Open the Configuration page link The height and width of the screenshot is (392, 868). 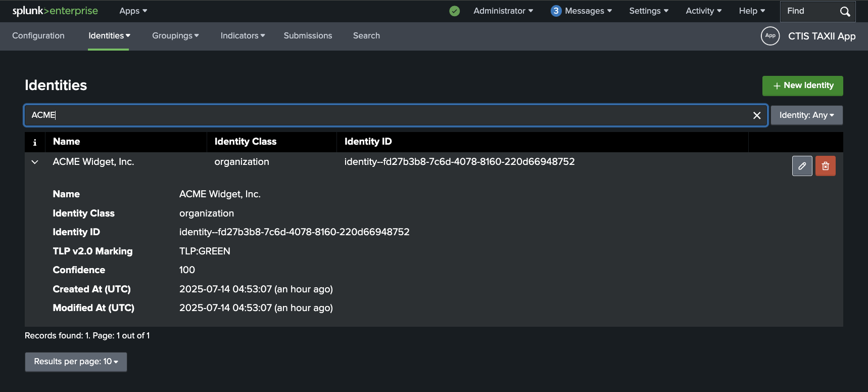point(38,36)
